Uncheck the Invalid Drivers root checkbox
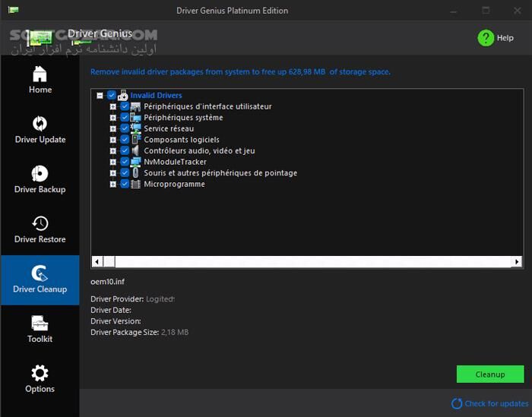Image resolution: width=532 pixels, height=417 pixels. (112, 95)
